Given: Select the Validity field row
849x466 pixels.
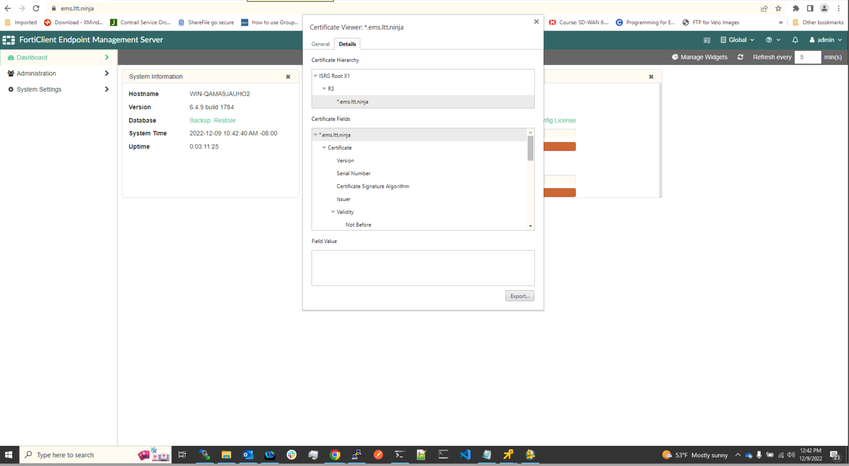Looking at the screenshot, I should 345,212.
